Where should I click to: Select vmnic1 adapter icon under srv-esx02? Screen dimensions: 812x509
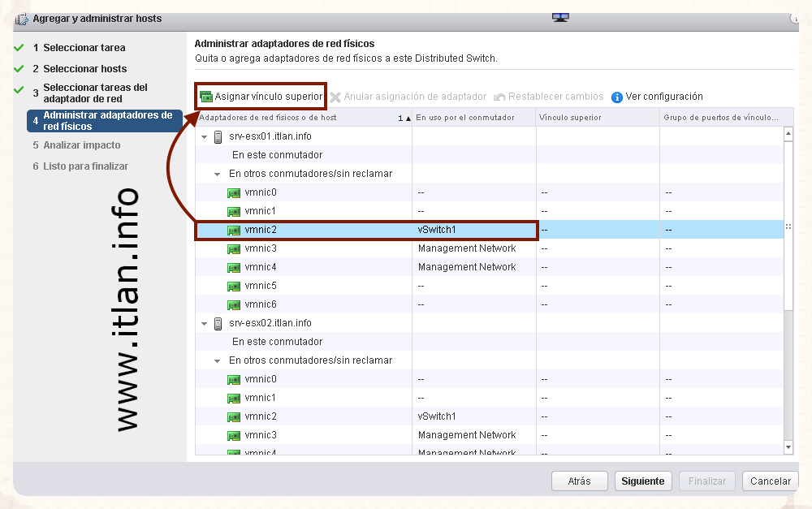234,399
